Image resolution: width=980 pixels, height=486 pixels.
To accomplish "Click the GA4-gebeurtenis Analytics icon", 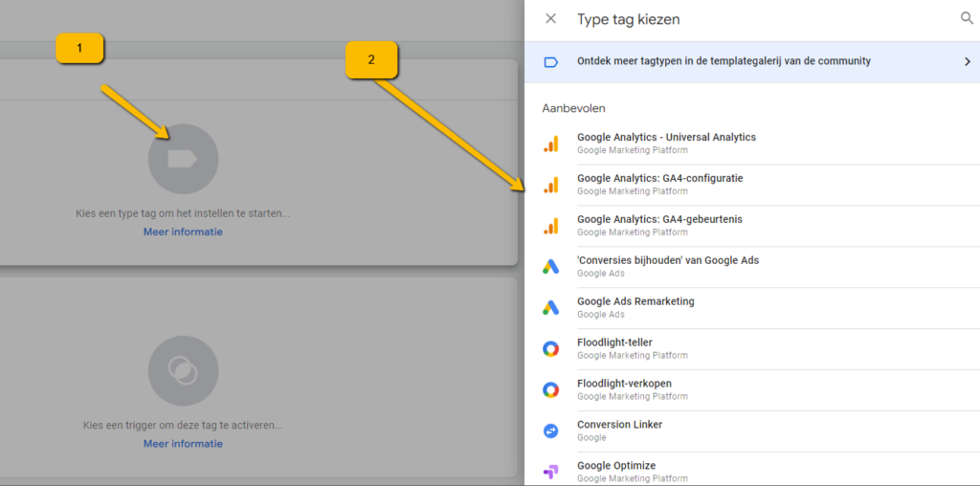I will click(x=550, y=226).
